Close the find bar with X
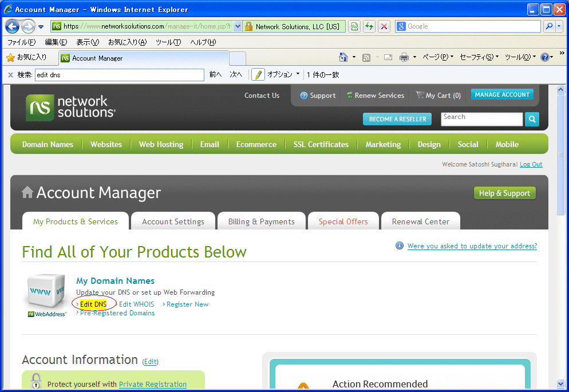Screen dimensions: 569x392 10,75
